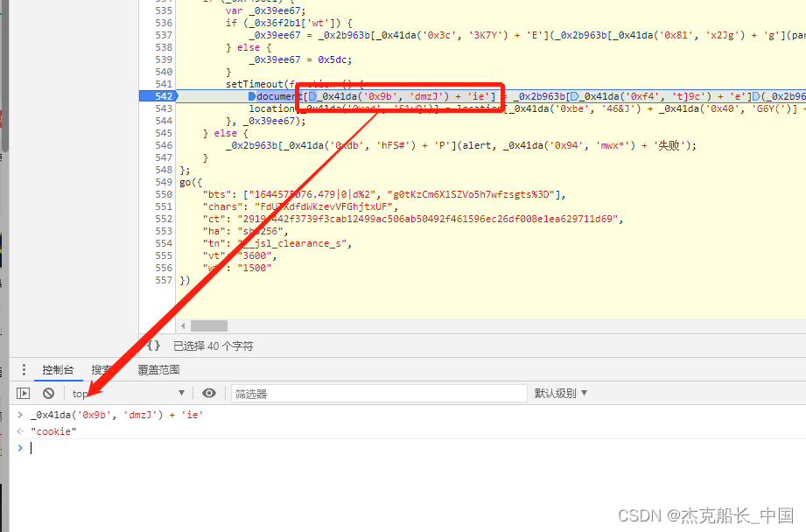Open the 默认级别 log level dropdown

pos(560,393)
